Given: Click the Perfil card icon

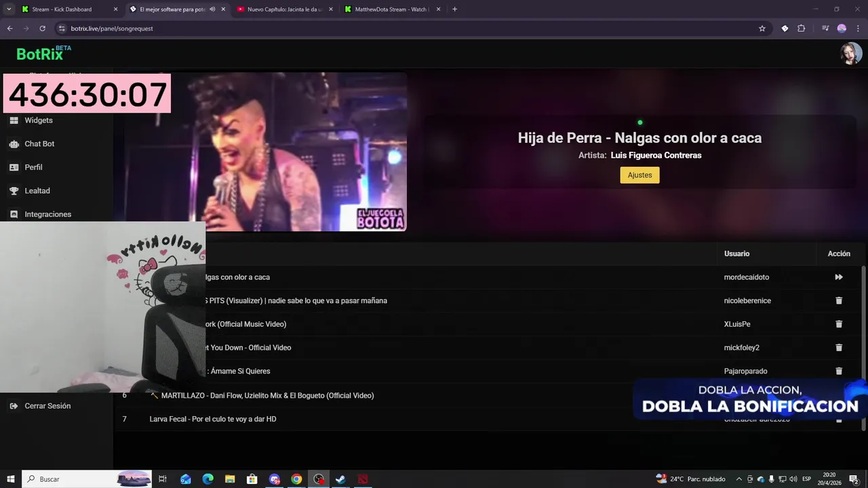Looking at the screenshot, I should [14, 167].
